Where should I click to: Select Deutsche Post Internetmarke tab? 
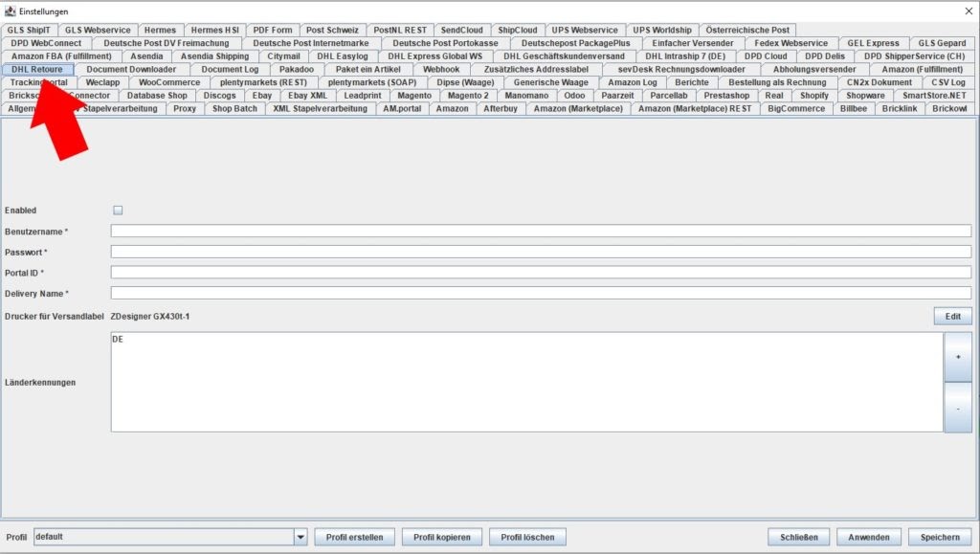pyautogui.click(x=311, y=43)
